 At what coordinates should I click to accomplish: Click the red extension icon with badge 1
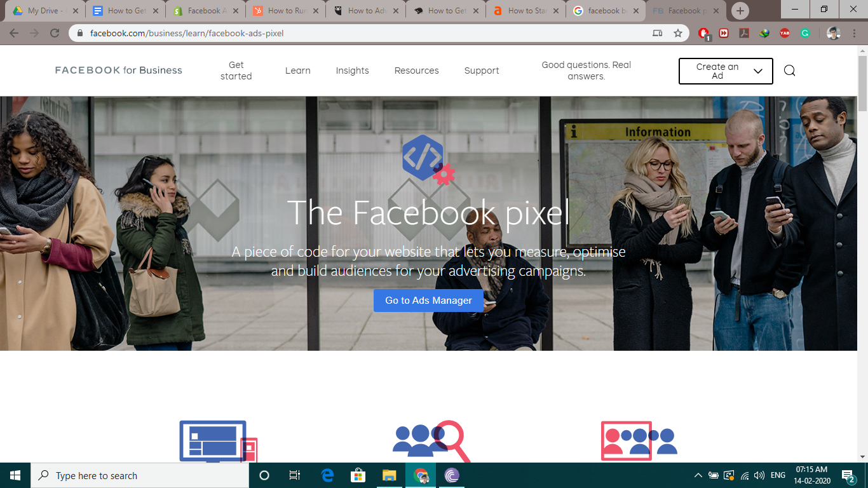(704, 34)
